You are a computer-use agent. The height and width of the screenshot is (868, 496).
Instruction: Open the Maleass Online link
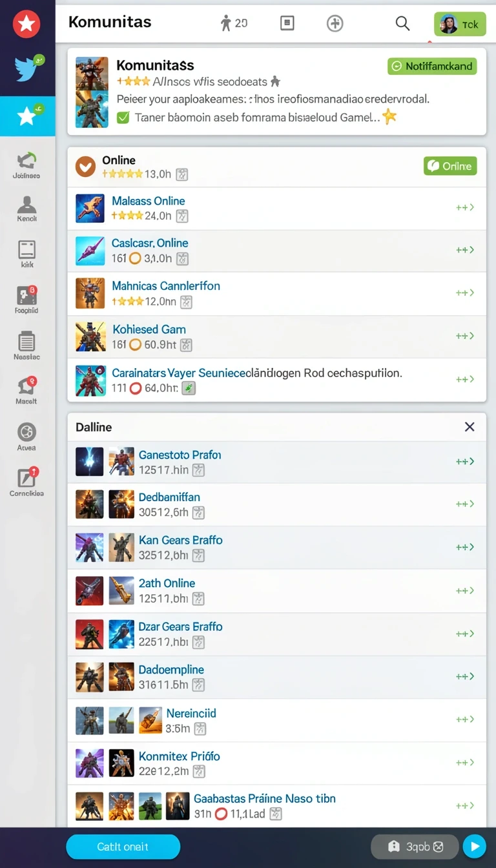pos(149,201)
